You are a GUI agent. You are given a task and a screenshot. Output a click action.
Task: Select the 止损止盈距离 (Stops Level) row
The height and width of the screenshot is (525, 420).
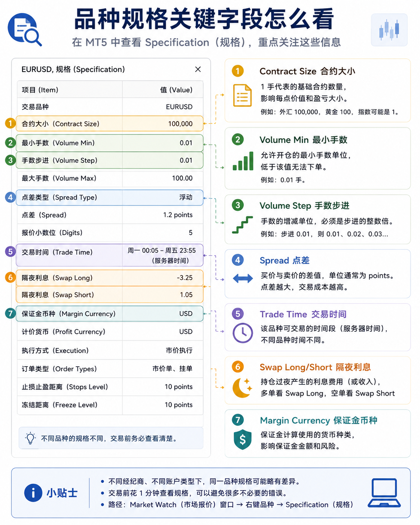(x=110, y=387)
